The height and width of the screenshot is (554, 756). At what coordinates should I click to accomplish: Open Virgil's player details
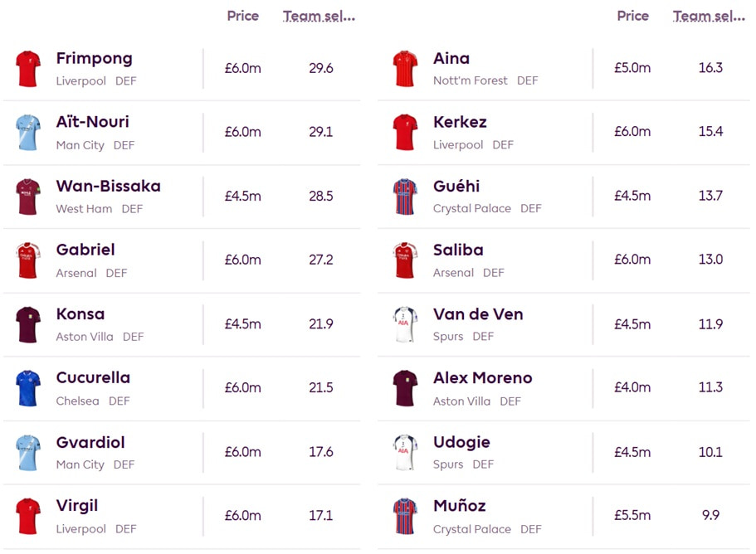click(x=76, y=506)
